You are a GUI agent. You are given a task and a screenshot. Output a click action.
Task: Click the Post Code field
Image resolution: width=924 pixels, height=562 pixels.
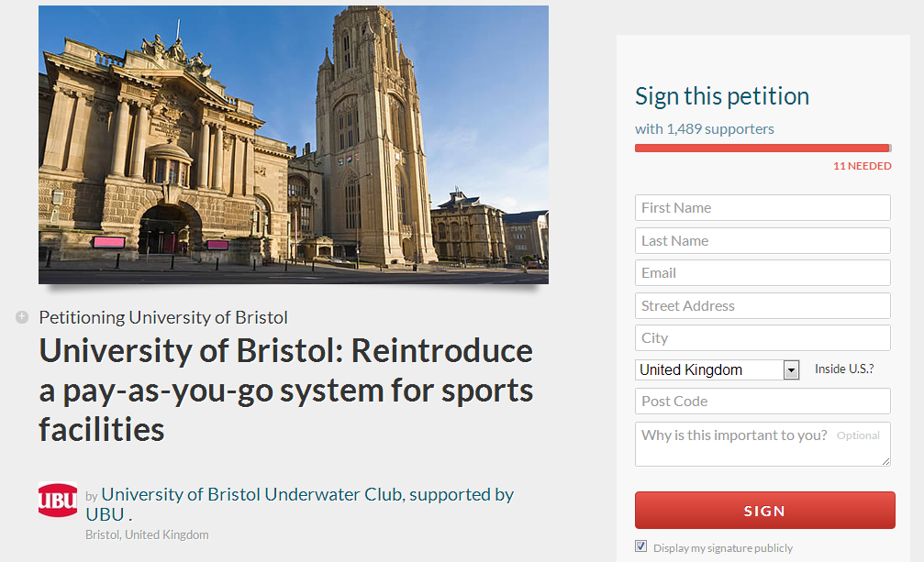(763, 401)
